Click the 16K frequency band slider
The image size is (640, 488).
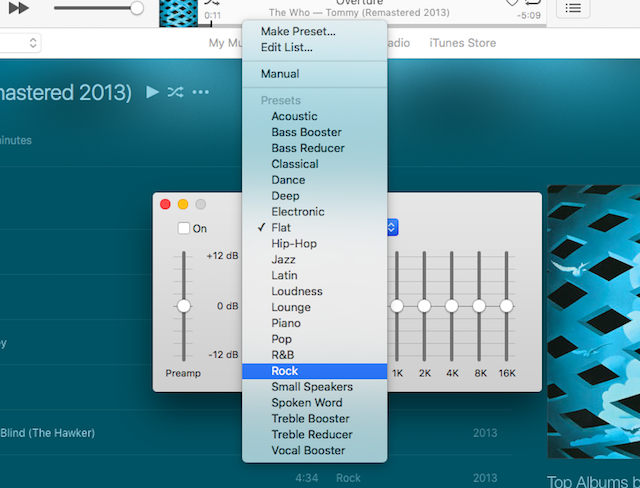pyautogui.click(x=507, y=306)
